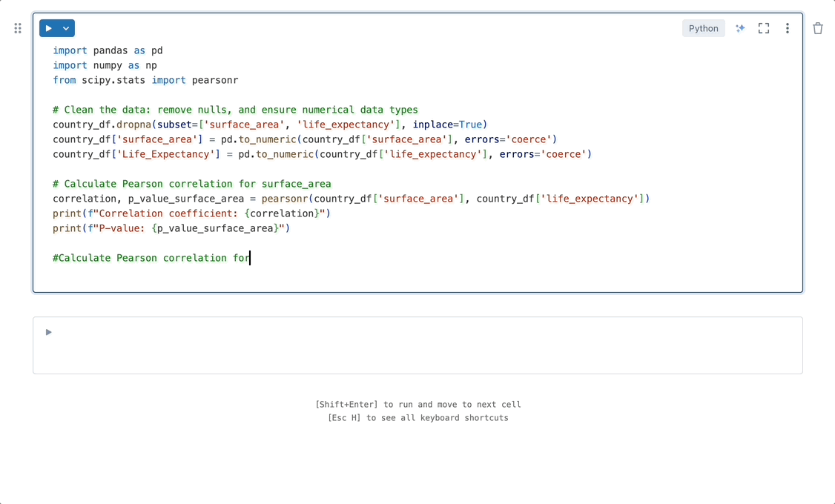The image size is (835, 504).
Task: Open cell actions via the kebab menu
Action: coord(787,27)
